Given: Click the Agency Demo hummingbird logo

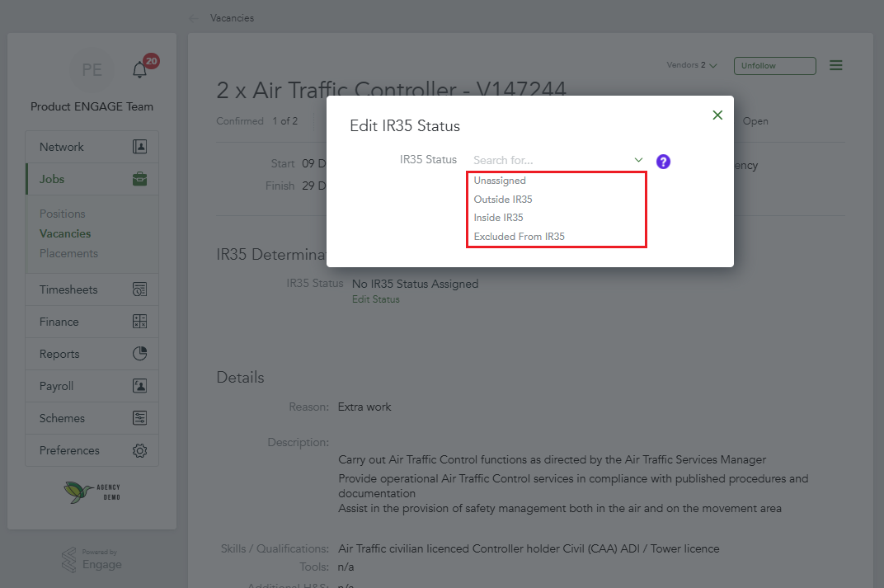Looking at the screenshot, I should point(92,492).
